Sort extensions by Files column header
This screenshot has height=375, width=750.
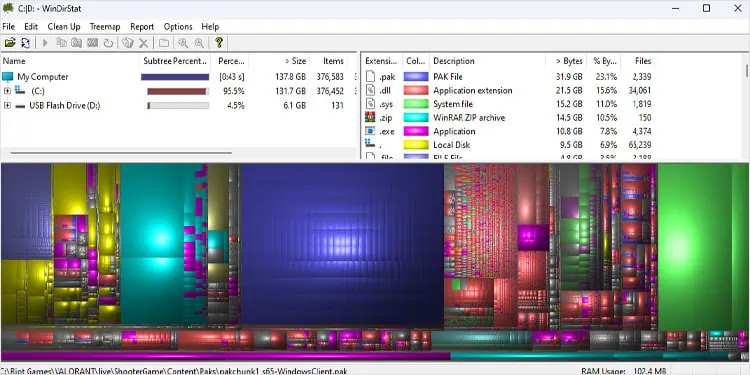[637, 61]
